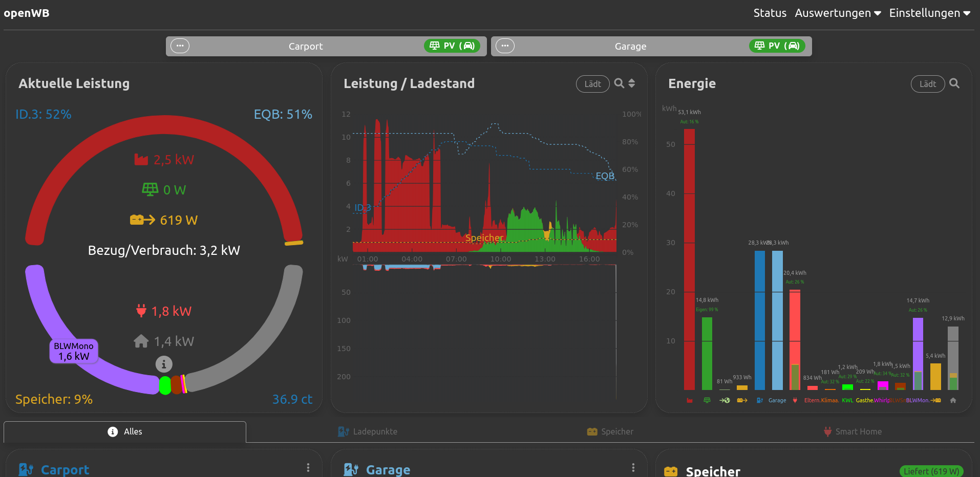
Task: Switch to the Ladepunkte tab
Action: click(x=368, y=431)
